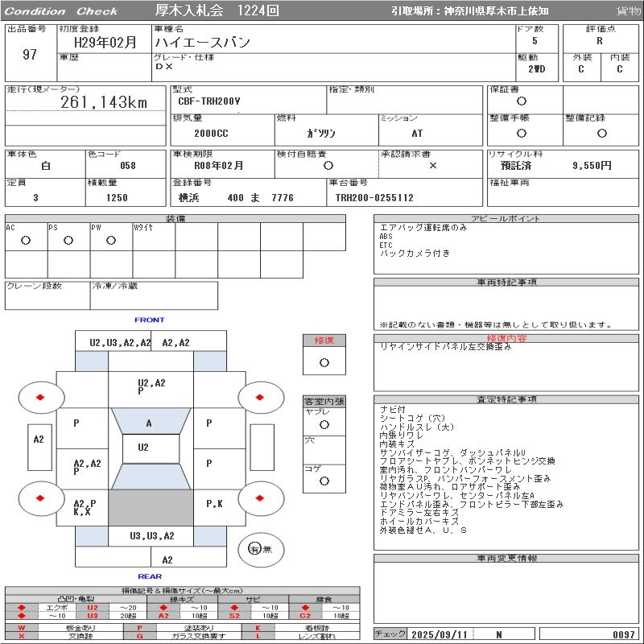Click the circle mark under 検付自賠責
This screenshot has width=644, height=644.
(328, 166)
